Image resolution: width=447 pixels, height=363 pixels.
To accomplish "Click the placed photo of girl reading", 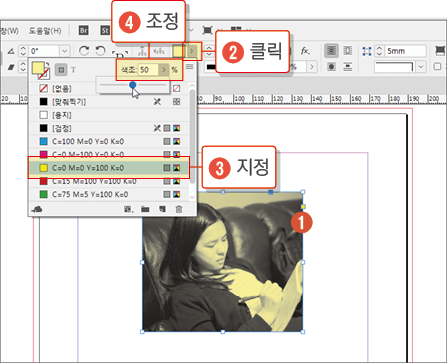I will 223,262.
